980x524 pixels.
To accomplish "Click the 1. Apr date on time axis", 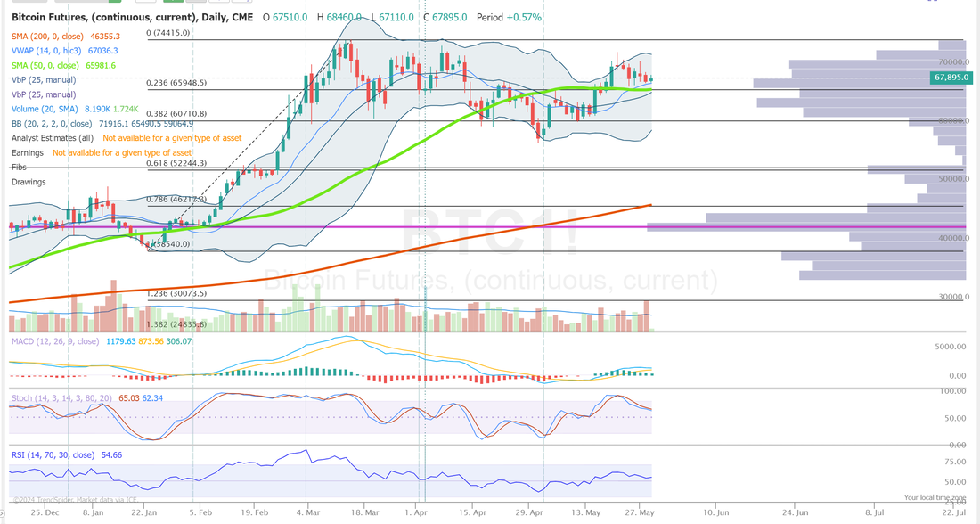I will pos(416,512).
